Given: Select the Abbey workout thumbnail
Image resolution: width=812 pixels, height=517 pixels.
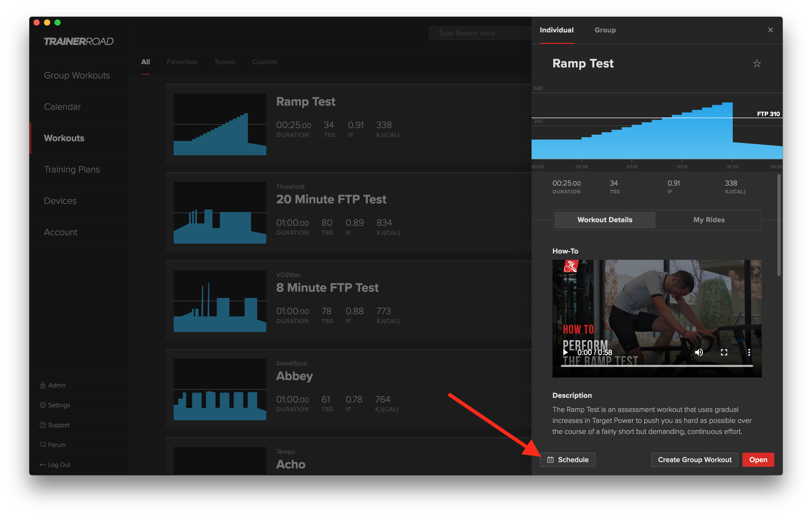Looking at the screenshot, I should [220, 389].
